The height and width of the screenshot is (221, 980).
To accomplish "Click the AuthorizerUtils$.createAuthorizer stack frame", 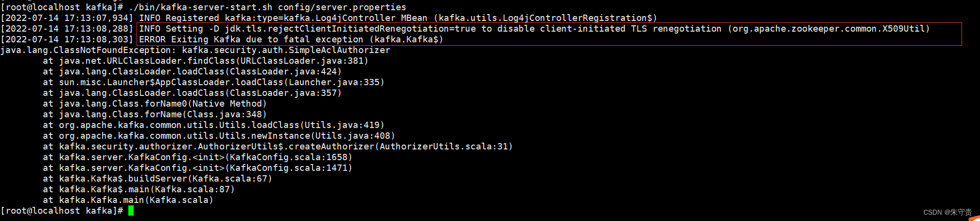I will coord(278,147).
